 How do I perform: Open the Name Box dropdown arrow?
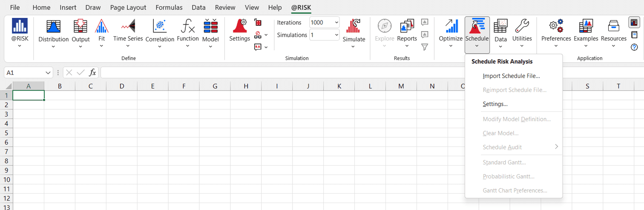click(x=48, y=73)
